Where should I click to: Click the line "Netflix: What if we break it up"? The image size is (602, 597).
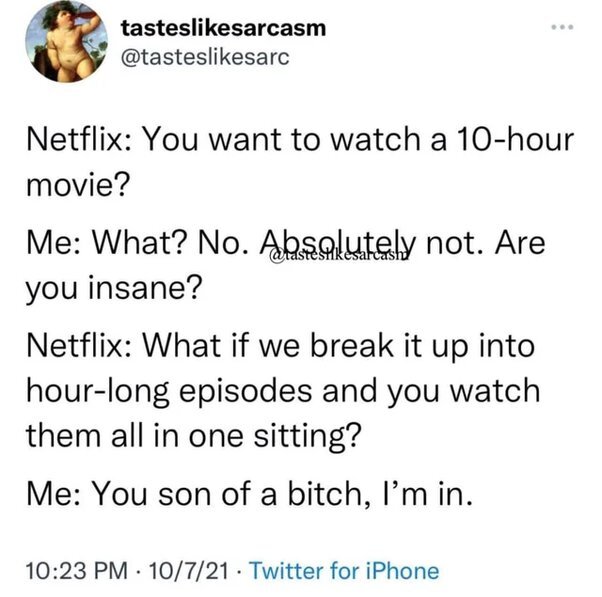[x=280, y=346]
